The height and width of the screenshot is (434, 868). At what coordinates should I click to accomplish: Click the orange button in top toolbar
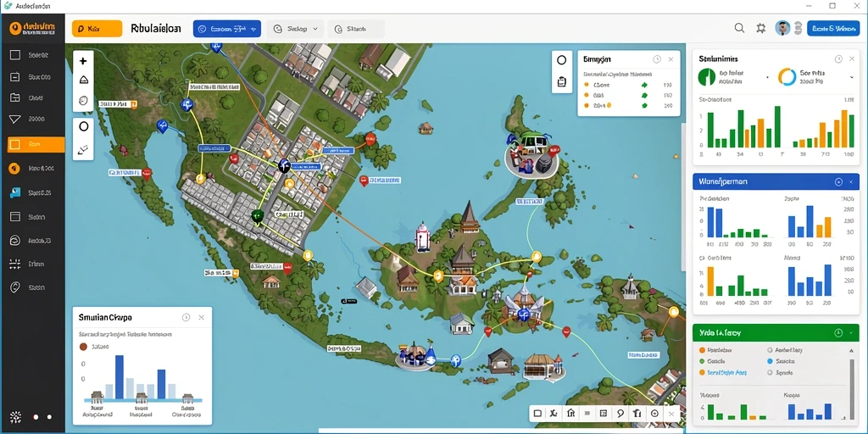[97, 29]
